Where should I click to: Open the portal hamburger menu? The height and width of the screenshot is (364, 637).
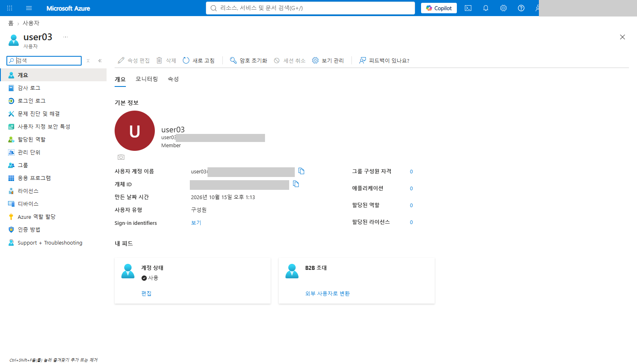29,8
